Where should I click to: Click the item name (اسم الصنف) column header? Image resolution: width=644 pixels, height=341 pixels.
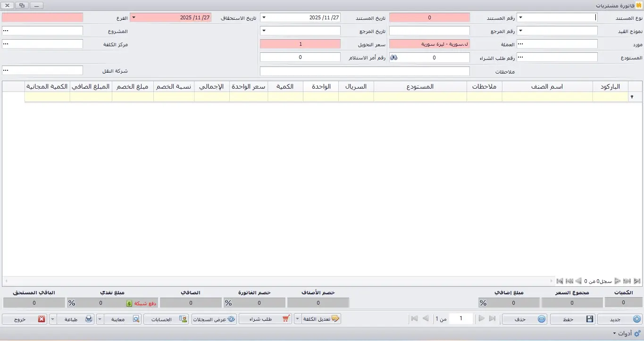(547, 87)
